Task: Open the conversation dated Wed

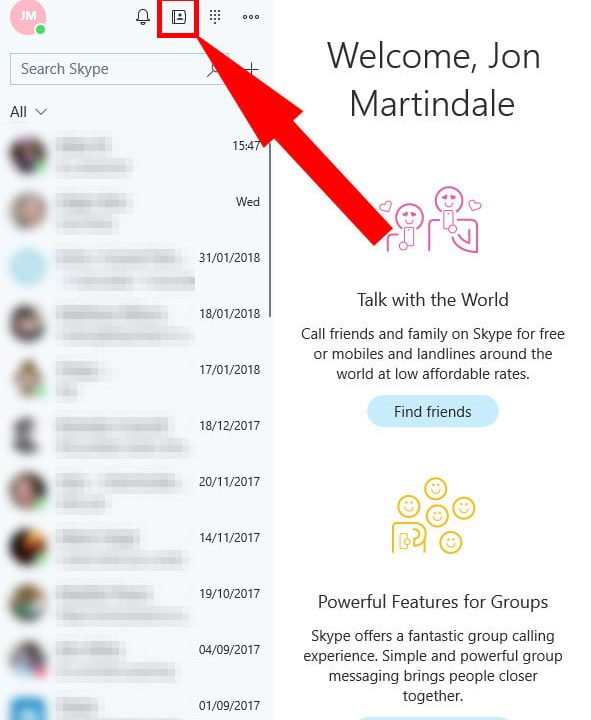Action: coord(135,211)
